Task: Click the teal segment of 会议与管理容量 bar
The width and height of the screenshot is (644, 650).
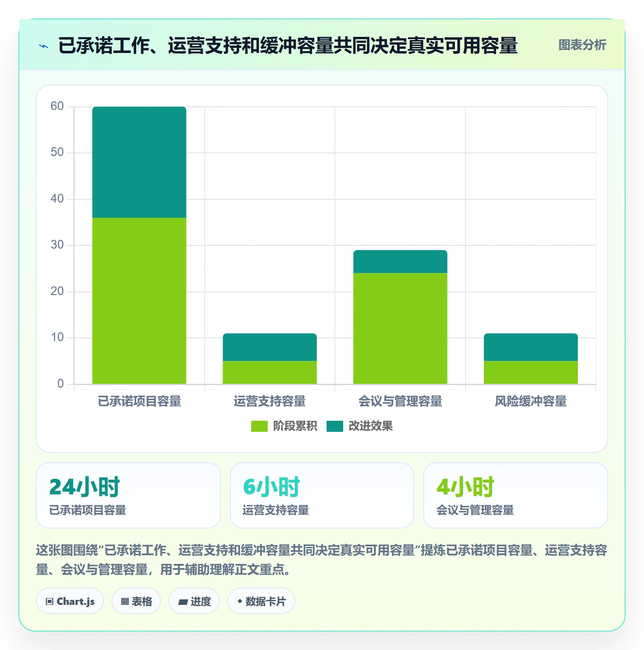Action: pyautogui.click(x=400, y=261)
